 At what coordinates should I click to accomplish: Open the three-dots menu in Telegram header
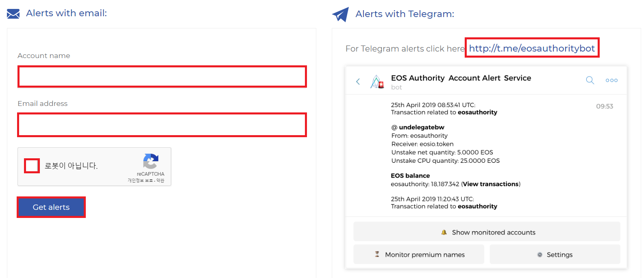pos(611,80)
